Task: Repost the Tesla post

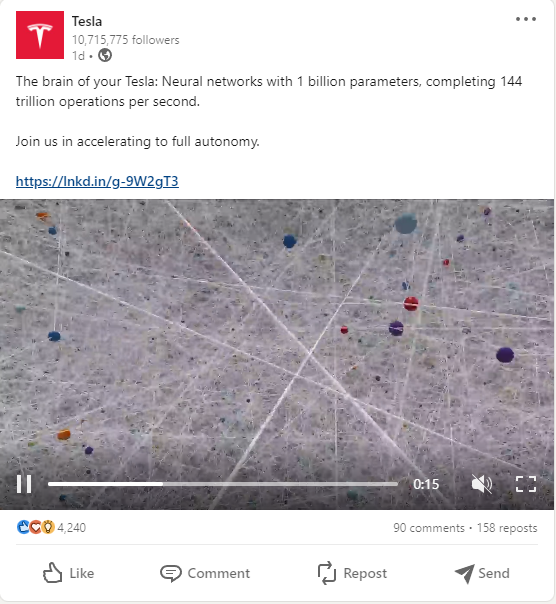Action: [352, 573]
